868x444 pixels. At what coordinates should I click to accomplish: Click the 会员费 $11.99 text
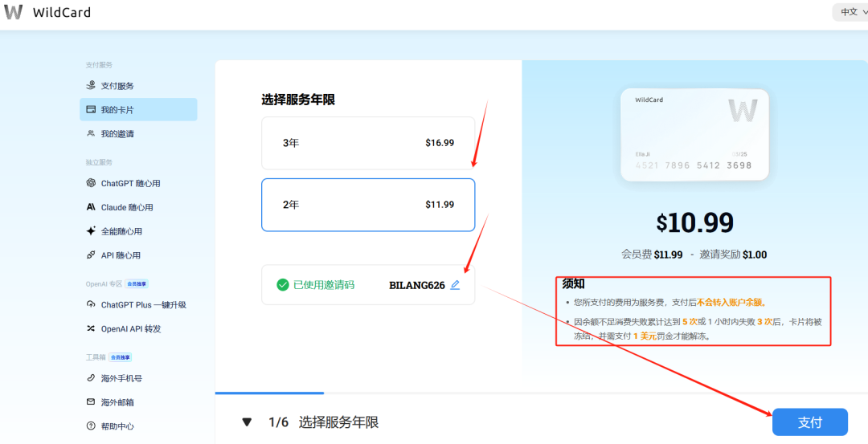click(653, 255)
